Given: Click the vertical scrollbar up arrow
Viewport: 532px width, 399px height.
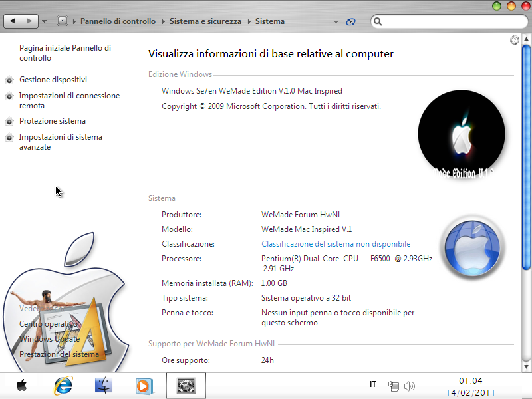Looking at the screenshot, I should (526, 39).
